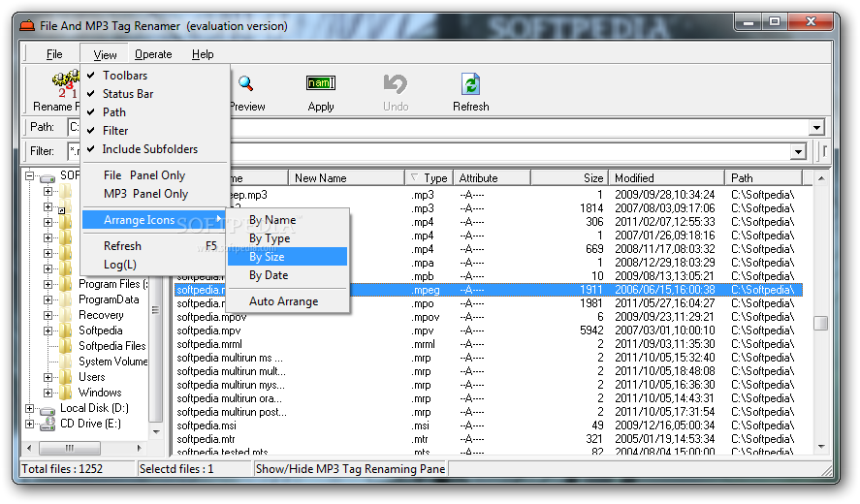This screenshot has height=504, width=860.
Task: Click the ProgramData folder icon
Action: (65, 300)
